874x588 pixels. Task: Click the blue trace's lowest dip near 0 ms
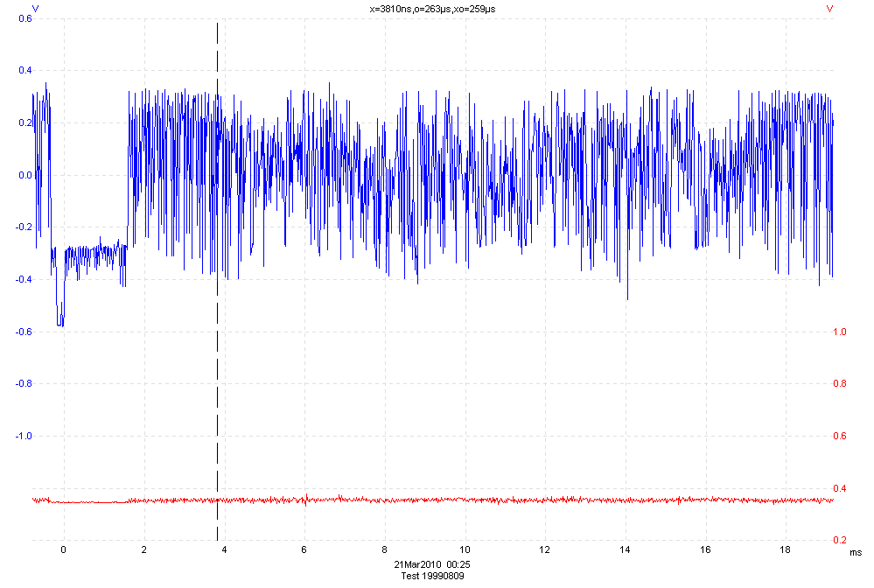pos(60,325)
